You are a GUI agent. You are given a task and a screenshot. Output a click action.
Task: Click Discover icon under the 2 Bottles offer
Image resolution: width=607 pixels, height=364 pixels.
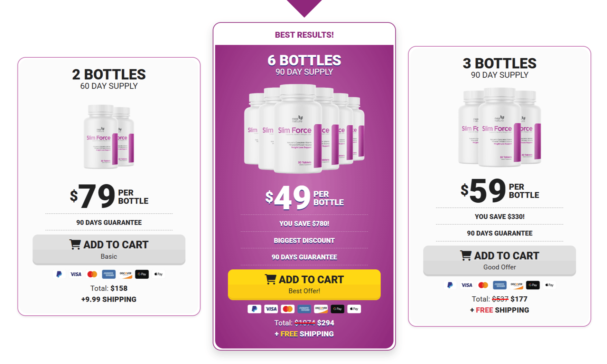pyautogui.click(x=125, y=274)
